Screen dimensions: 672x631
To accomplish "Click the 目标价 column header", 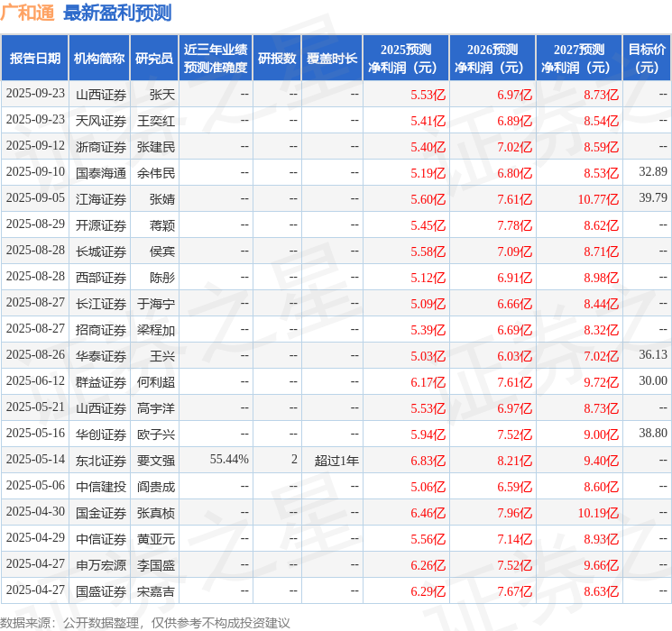I will pyautogui.click(x=647, y=58).
